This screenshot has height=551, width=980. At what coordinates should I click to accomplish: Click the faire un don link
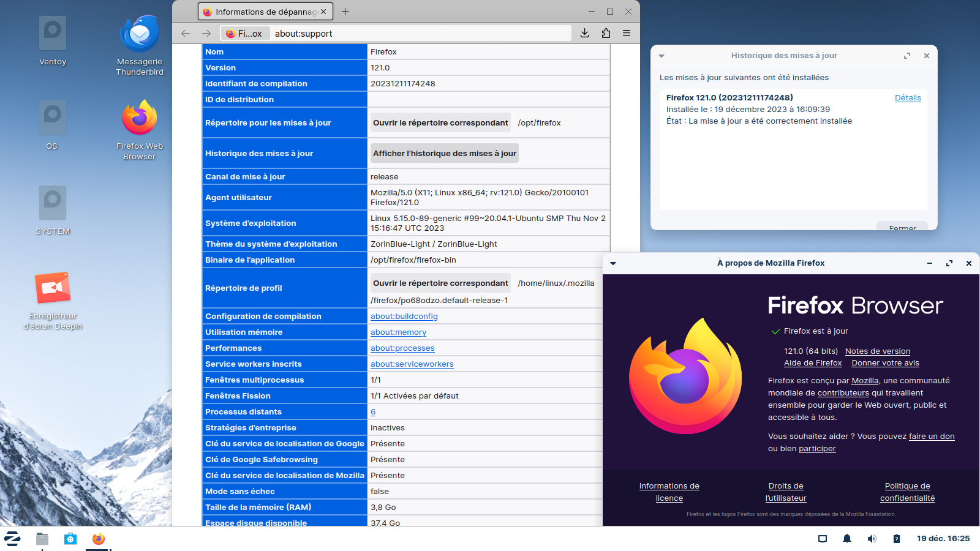click(932, 437)
